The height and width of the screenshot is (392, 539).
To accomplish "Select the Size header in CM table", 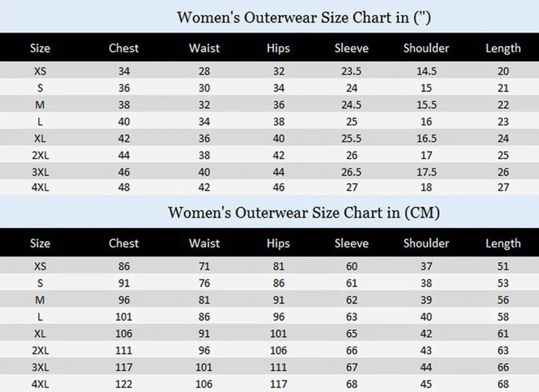I will [x=40, y=243].
